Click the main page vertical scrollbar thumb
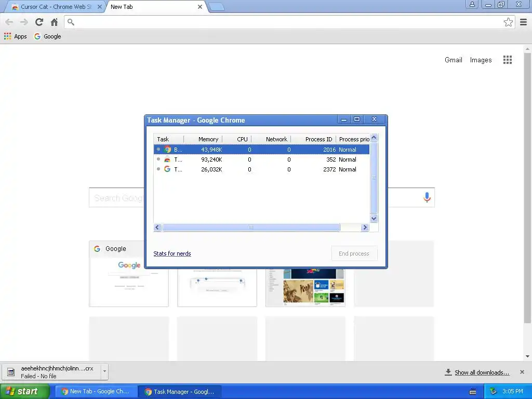This screenshot has width=532, height=399. click(x=527, y=188)
